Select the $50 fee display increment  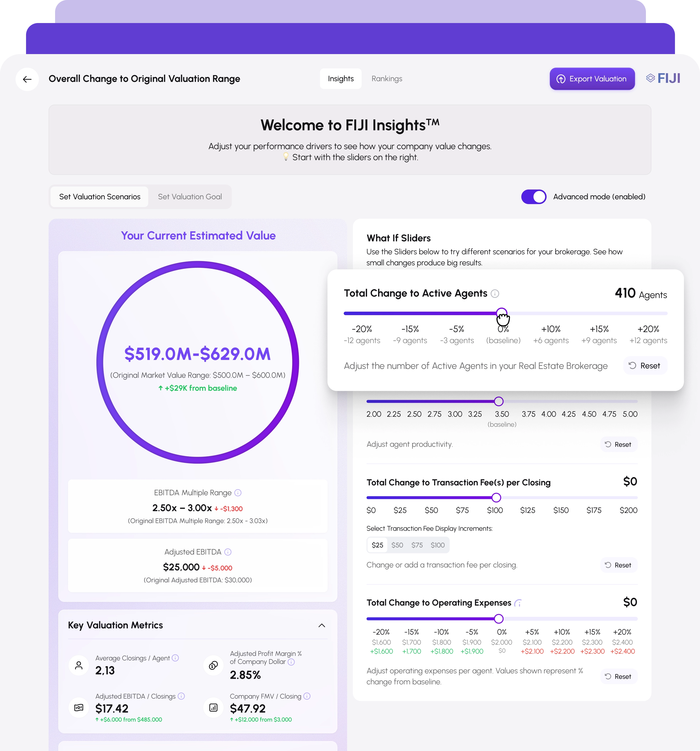pos(397,545)
